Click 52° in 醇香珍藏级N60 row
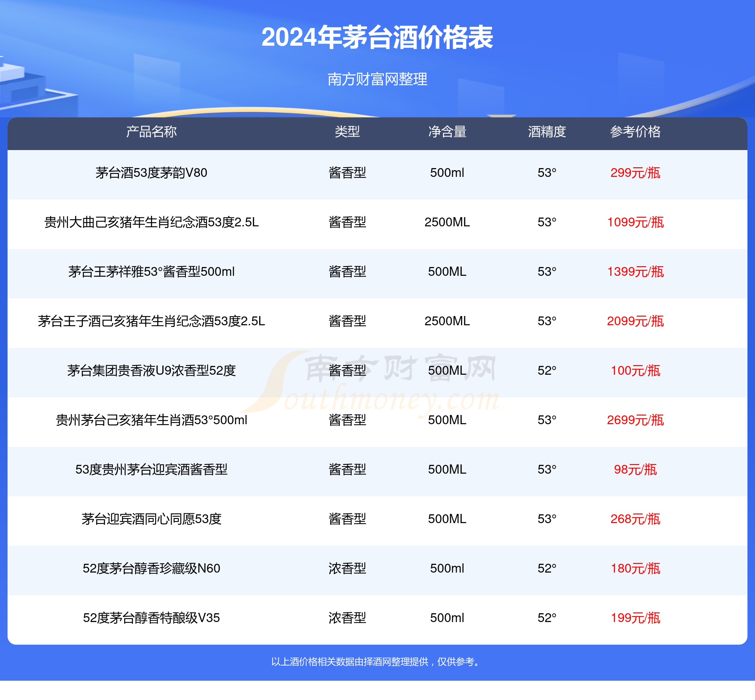This screenshot has height=700, width=755. (x=547, y=568)
